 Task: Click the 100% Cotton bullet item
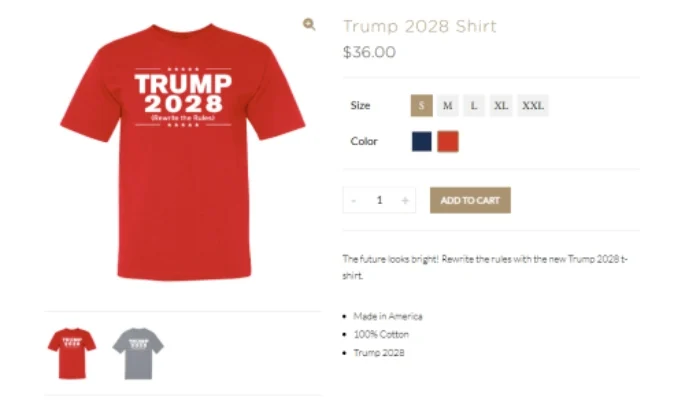[381, 334]
